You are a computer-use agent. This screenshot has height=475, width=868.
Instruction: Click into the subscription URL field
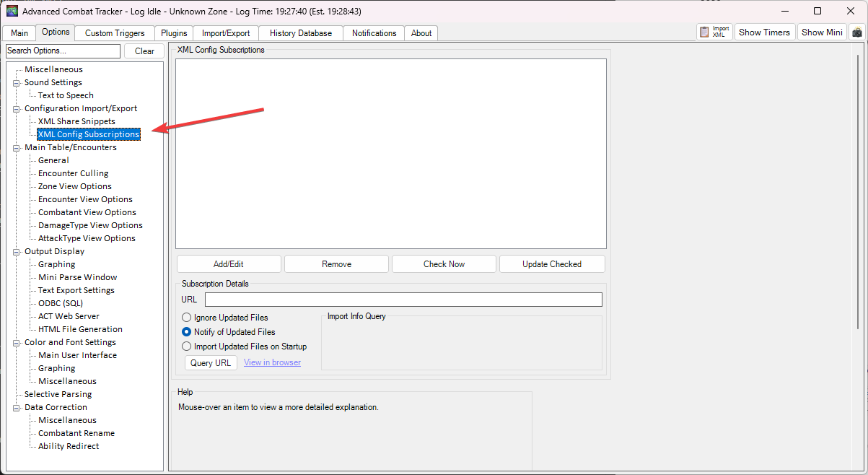403,300
